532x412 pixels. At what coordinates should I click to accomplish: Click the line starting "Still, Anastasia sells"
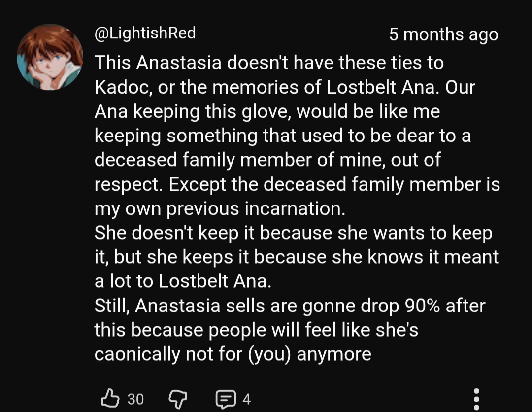coord(290,306)
